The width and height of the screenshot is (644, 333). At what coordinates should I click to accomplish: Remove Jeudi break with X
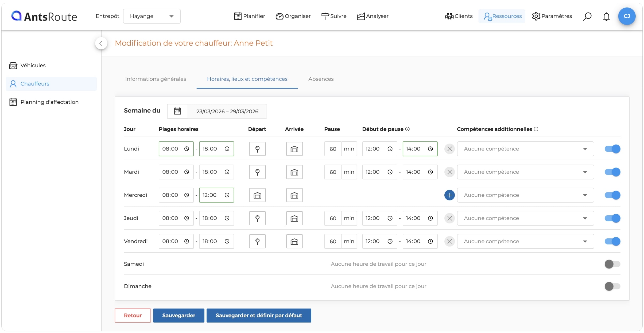coord(449,218)
